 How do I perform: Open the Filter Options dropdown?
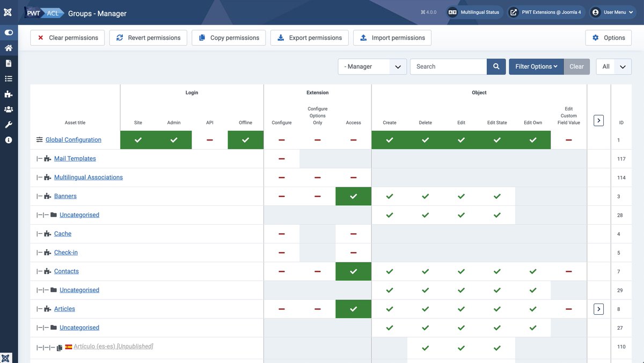[536, 66]
